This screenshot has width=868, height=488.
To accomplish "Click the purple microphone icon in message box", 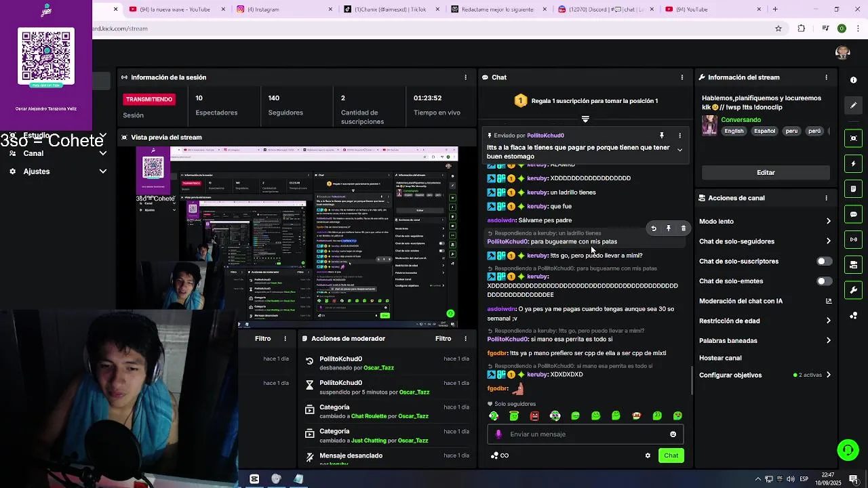I will [x=498, y=434].
